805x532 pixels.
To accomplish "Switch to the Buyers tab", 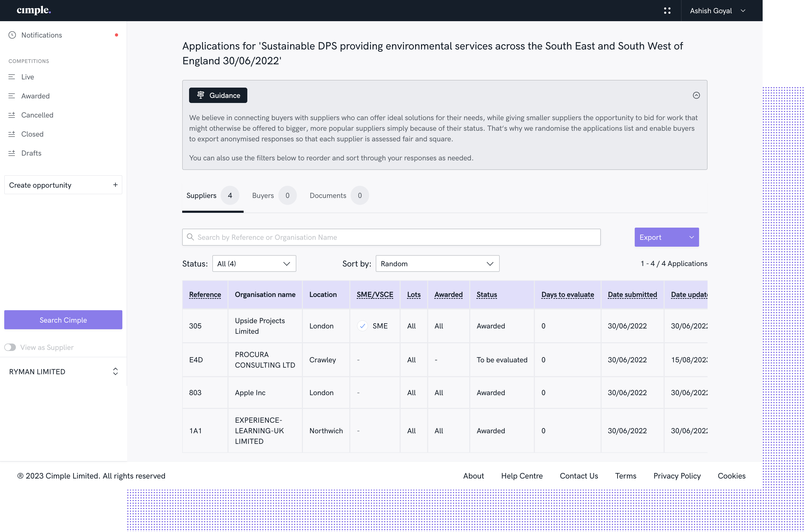I will pos(263,195).
